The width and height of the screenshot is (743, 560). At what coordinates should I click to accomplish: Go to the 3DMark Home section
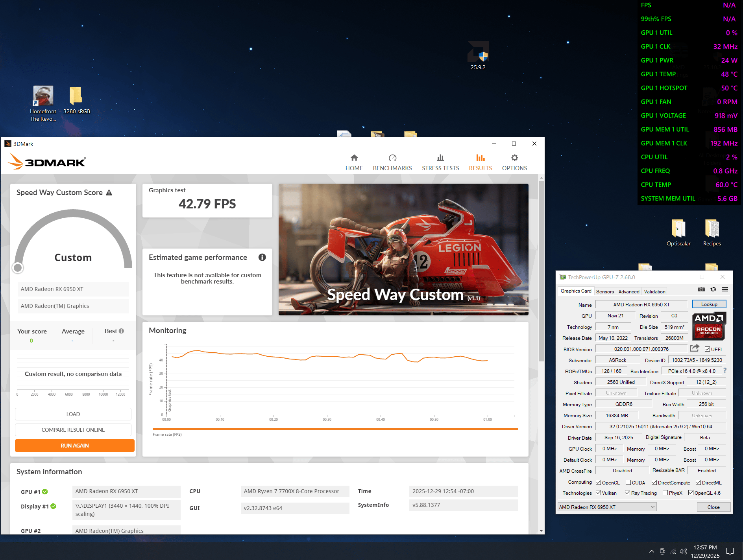coord(354,162)
